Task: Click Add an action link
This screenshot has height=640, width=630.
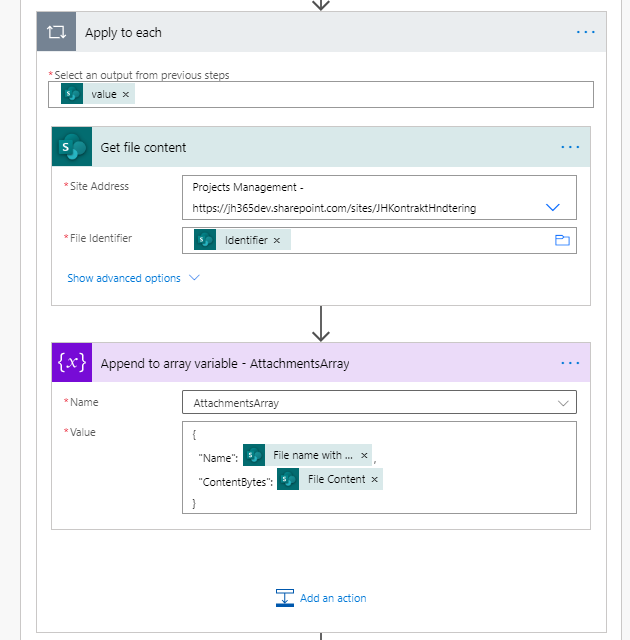Action: (x=333, y=598)
